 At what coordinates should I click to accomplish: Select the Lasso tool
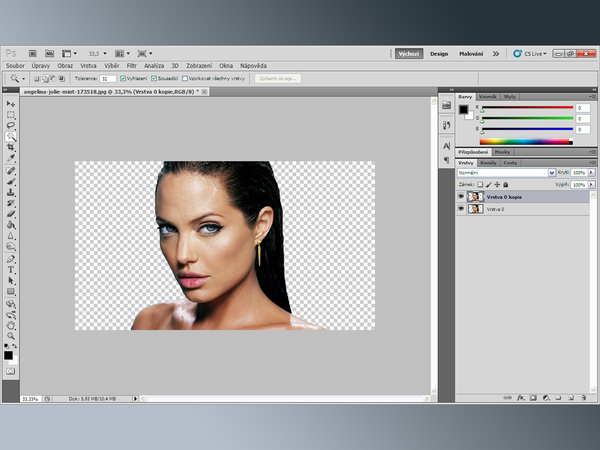point(11,126)
